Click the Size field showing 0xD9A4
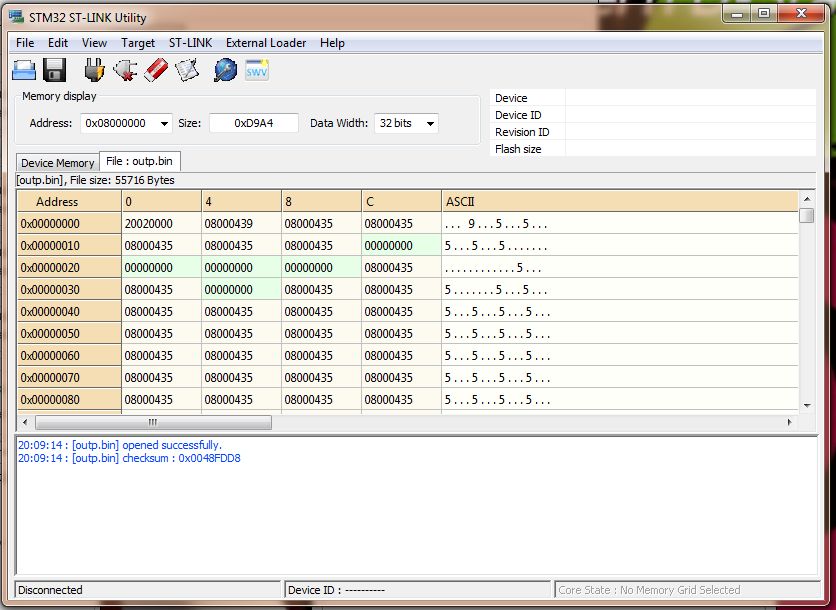The width and height of the screenshot is (836, 610). point(254,123)
